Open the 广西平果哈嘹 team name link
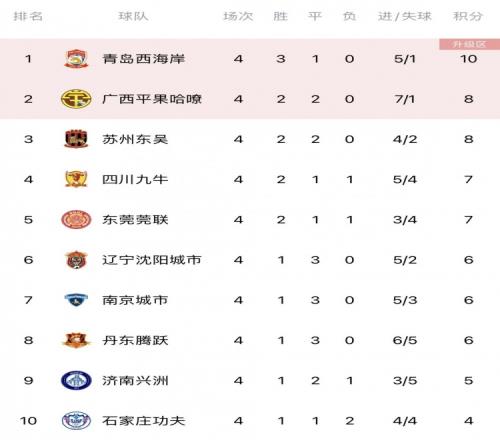500x440 pixels. pyautogui.click(x=152, y=99)
